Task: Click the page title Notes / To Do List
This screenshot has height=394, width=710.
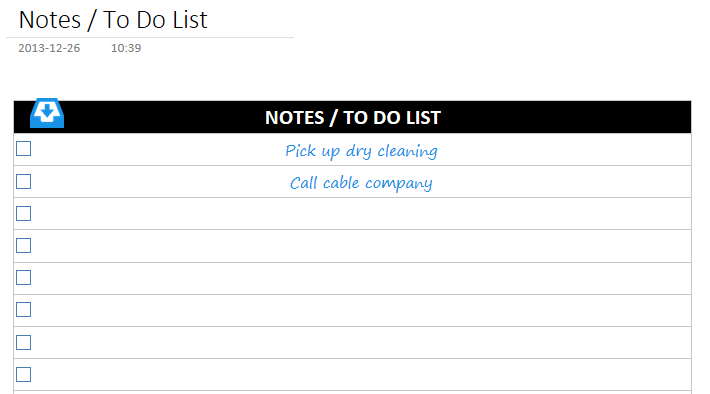Action: tap(113, 20)
